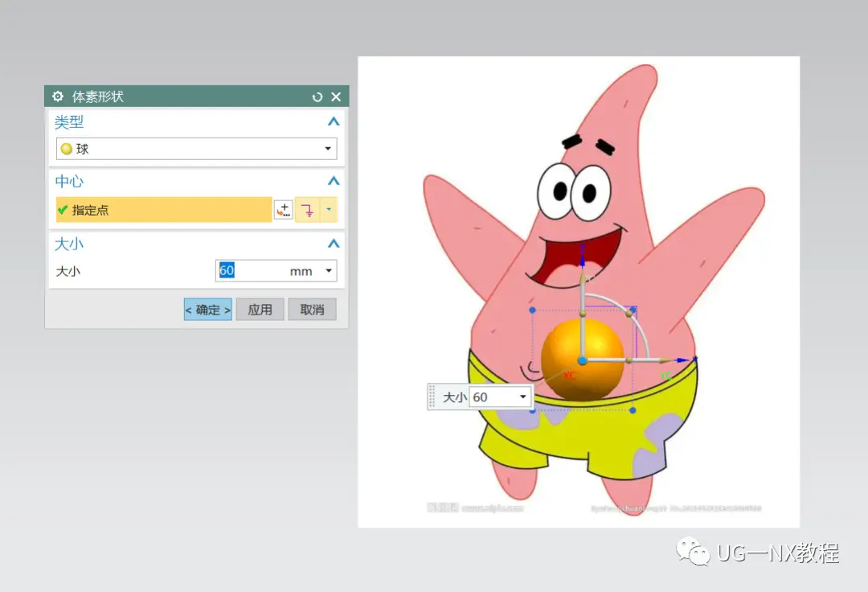Screen dimensions: 868x592
Task: Collapse the 大小 section in the dialog
Action: coord(334,244)
